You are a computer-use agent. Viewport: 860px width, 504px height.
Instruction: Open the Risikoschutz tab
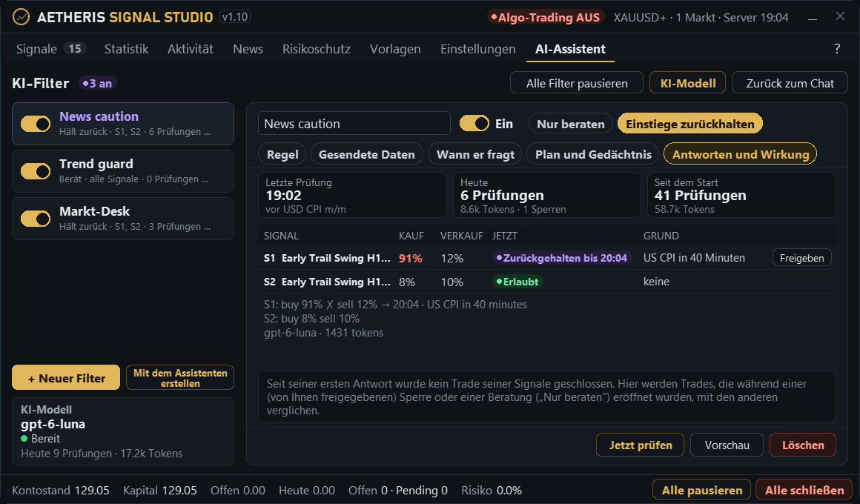click(317, 49)
